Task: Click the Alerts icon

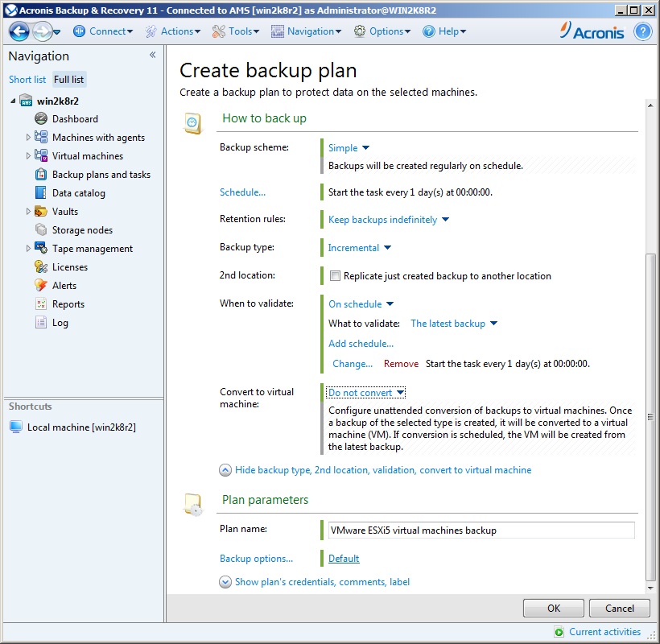Action: pos(41,286)
